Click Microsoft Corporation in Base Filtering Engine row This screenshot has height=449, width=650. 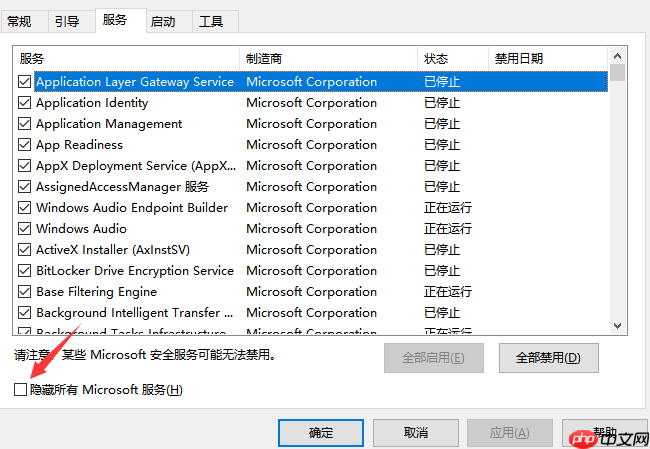[x=312, y=292]
